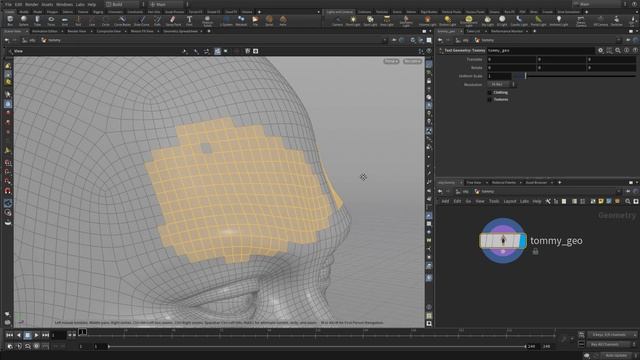Open the network editor Layout menu

pos(509,201)
